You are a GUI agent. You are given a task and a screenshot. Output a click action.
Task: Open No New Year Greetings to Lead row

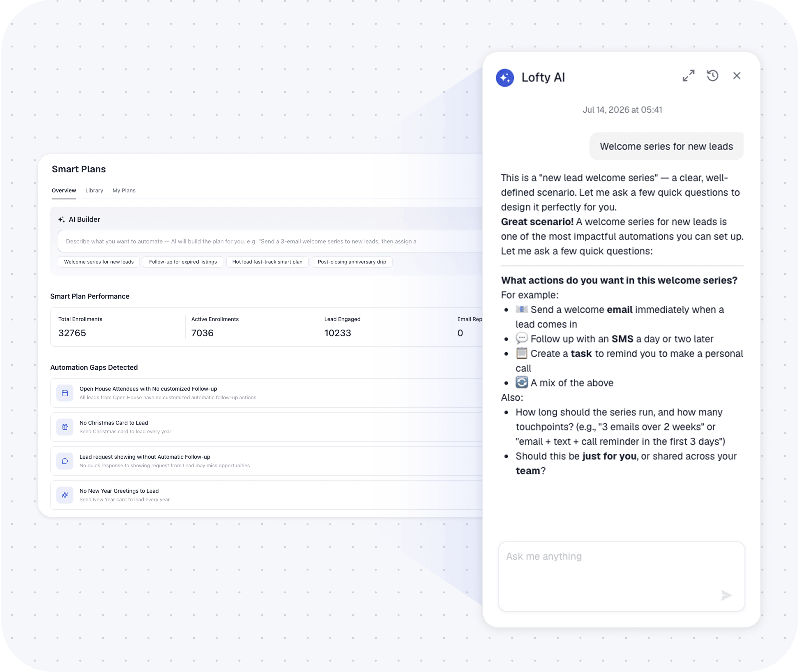pos(266,495)
